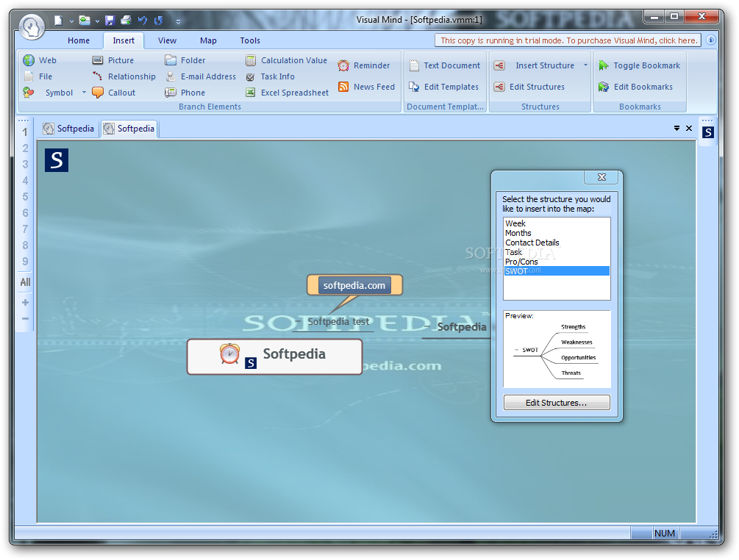
Task: Close the Insert Structure popup
Action: pos(601,177)
